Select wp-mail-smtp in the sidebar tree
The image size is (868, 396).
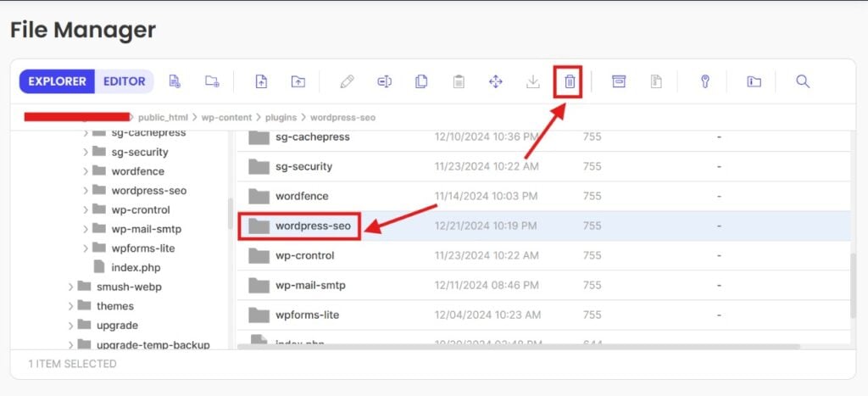[x=146, y=229]
